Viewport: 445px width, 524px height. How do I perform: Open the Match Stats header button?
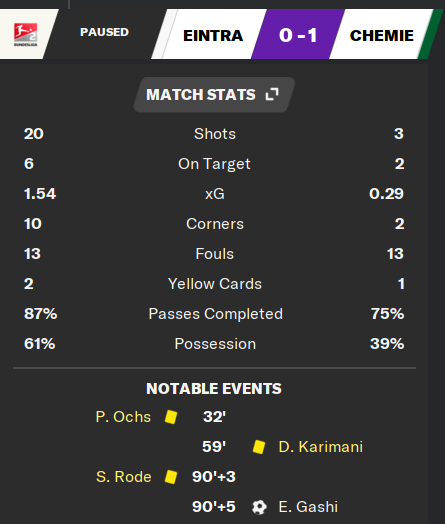click(214, 95)
